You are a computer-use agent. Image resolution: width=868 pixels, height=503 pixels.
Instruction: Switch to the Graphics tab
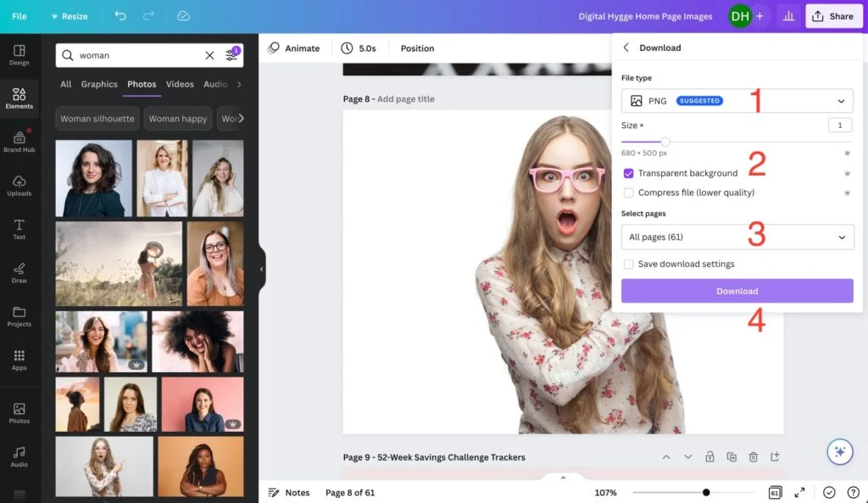pos(99,84)
